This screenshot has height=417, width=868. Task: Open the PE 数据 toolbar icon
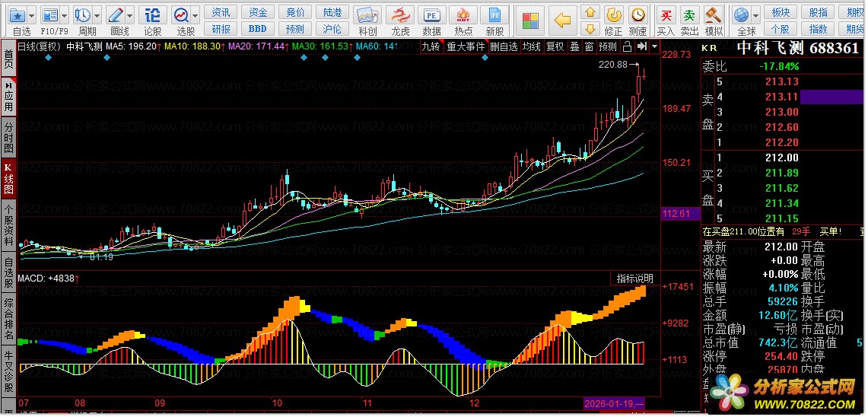click(431, 15)
